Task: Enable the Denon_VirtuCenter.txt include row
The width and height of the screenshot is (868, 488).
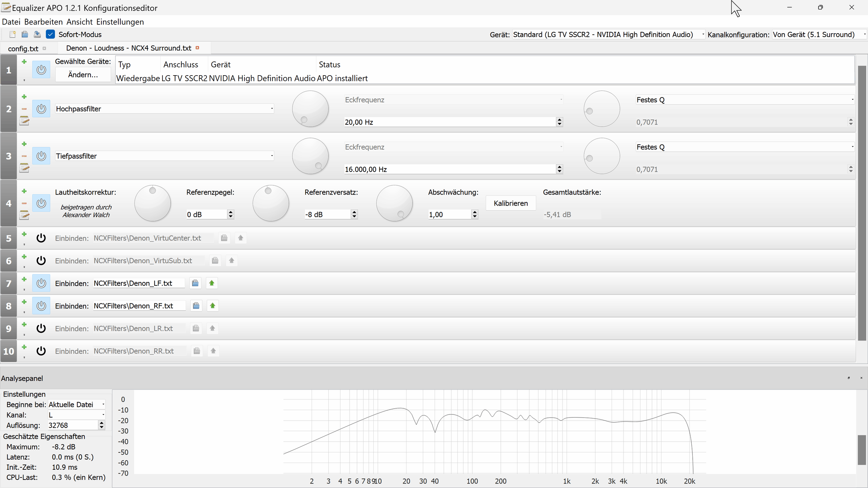Action: [41, 238]
